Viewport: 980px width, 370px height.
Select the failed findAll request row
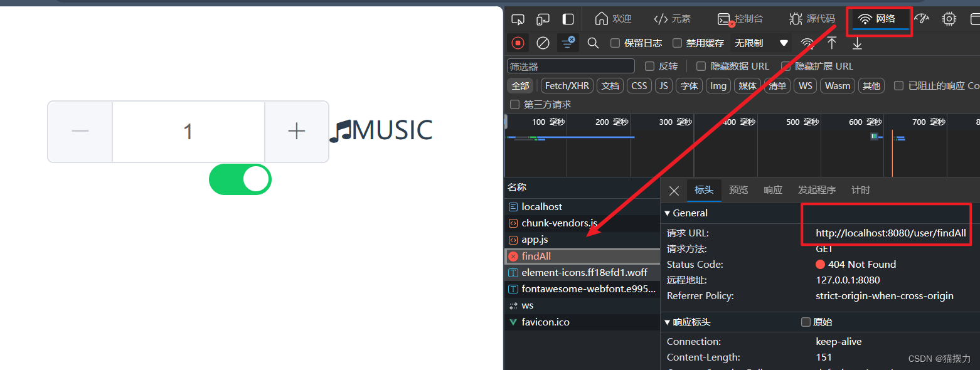click(582, 256)
